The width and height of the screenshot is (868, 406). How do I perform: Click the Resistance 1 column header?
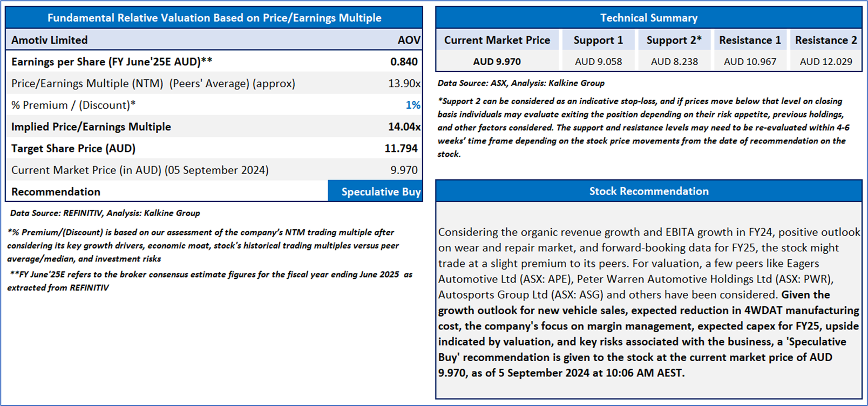coord(750,40)
